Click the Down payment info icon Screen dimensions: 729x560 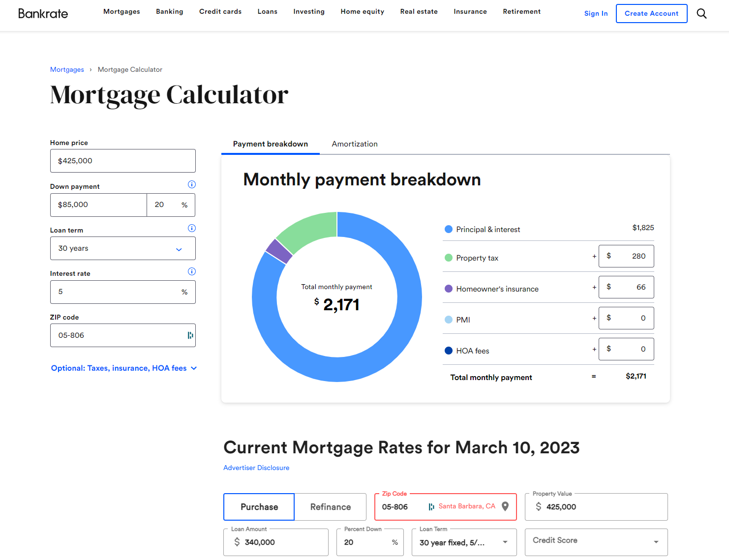[192, 184]
